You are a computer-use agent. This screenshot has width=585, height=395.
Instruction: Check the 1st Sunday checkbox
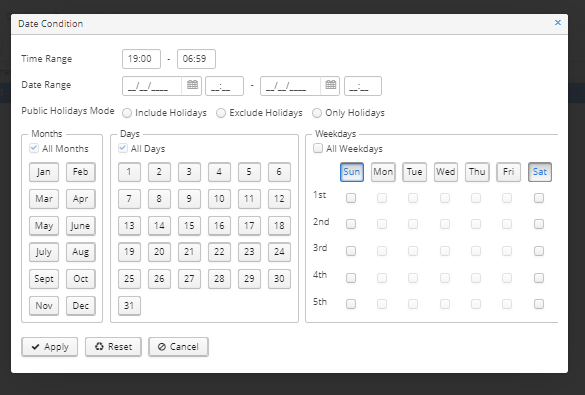[351, 198]
